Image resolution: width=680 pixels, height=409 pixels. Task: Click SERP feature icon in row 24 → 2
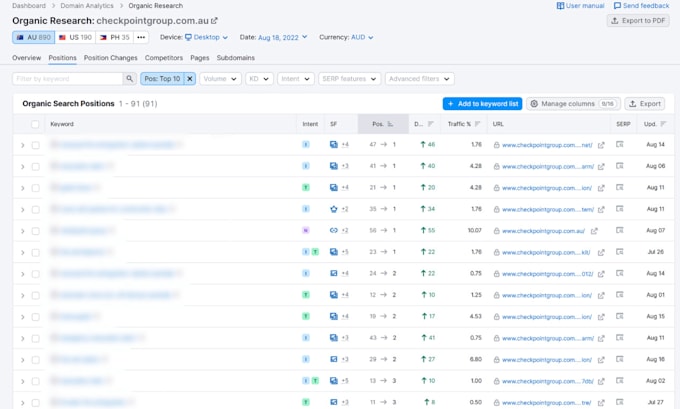coord(333,273)
